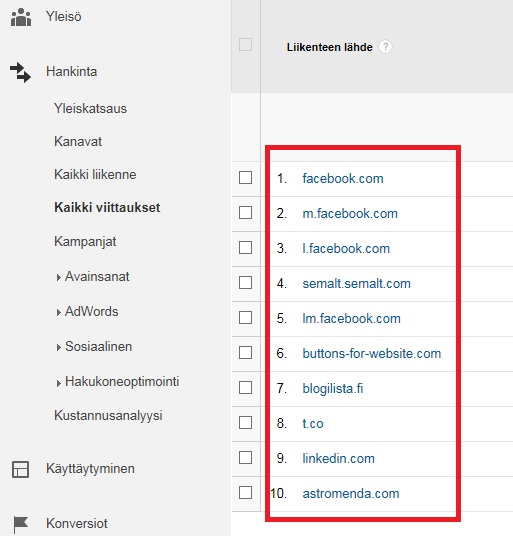Toggle the select-all header checkbox

[x=245, y=44]
